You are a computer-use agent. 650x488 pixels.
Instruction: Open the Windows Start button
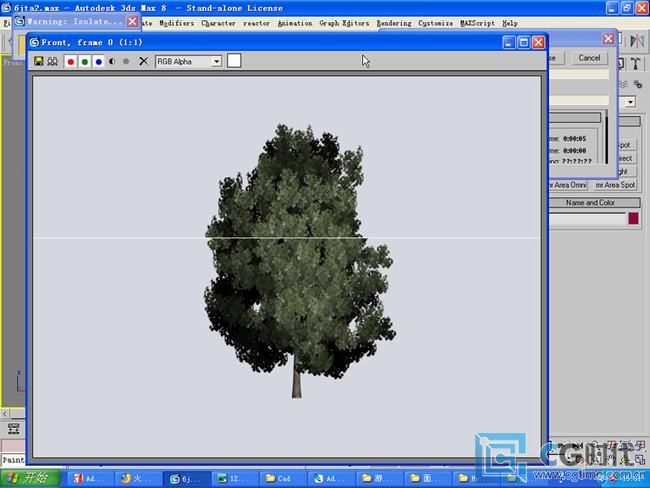point(30,478)
